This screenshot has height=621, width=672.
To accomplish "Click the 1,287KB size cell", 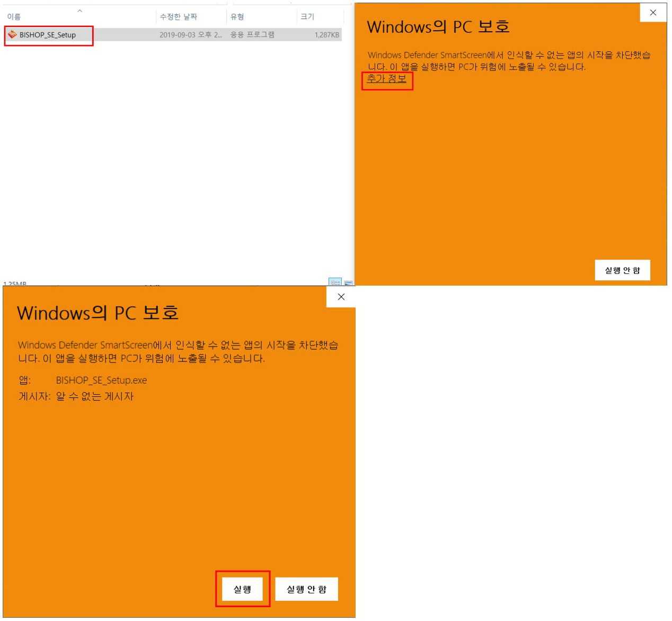I will [326, 35].
